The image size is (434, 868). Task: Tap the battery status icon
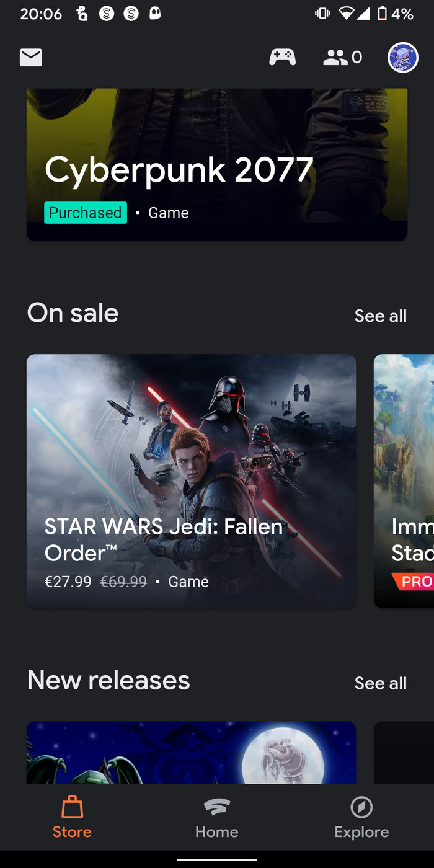point(383,14)
